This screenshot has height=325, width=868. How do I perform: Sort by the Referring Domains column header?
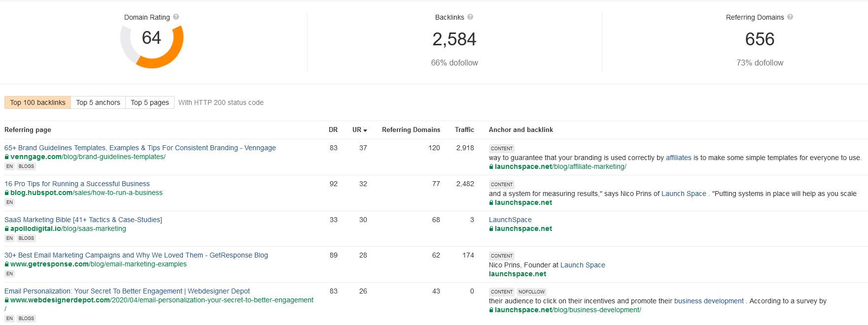tap(411, 130)
